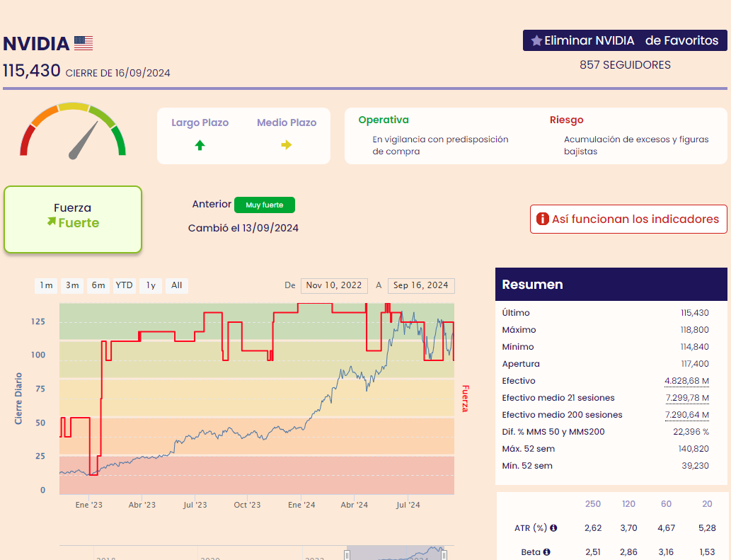Click the 7.290,64 M average value
This screenshot has height=560, width=731.
tap(686, 415)
